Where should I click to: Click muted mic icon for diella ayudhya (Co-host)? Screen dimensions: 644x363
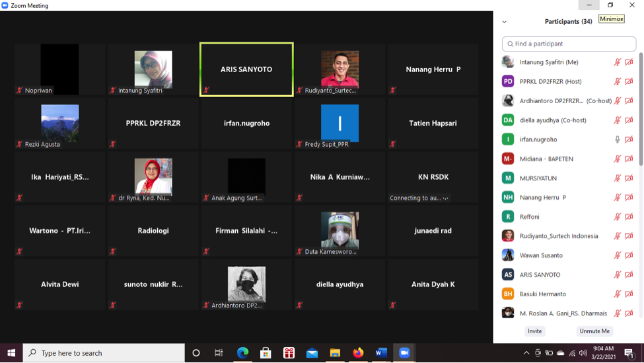tap(617, 120)
